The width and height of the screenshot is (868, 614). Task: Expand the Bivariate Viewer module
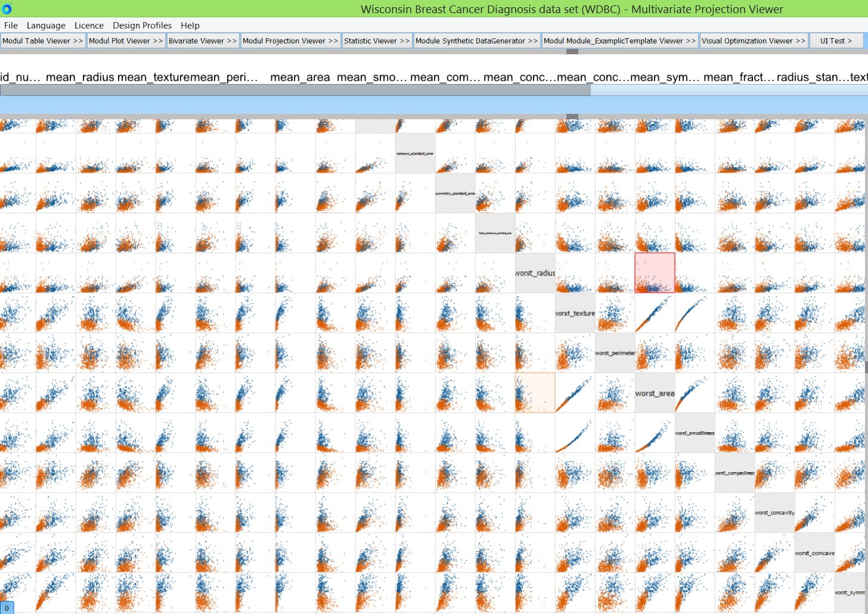pyautogui.click(x=202, y=41)
